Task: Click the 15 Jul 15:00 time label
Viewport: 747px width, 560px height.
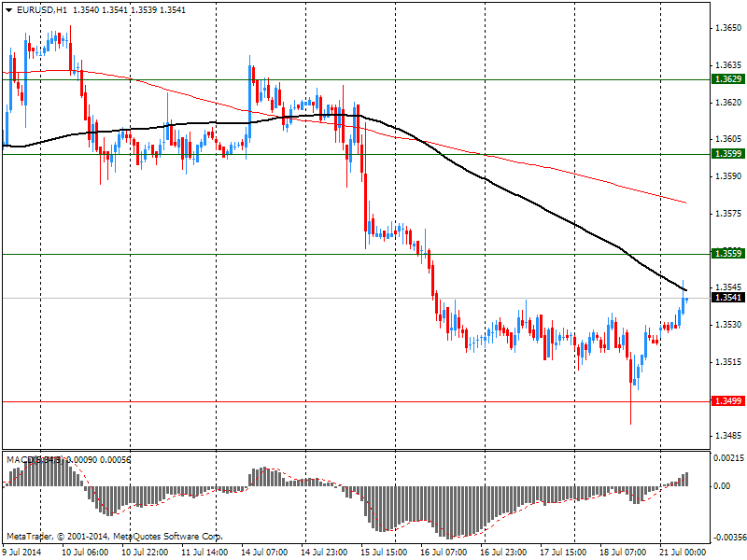Action: click(384, 553)
